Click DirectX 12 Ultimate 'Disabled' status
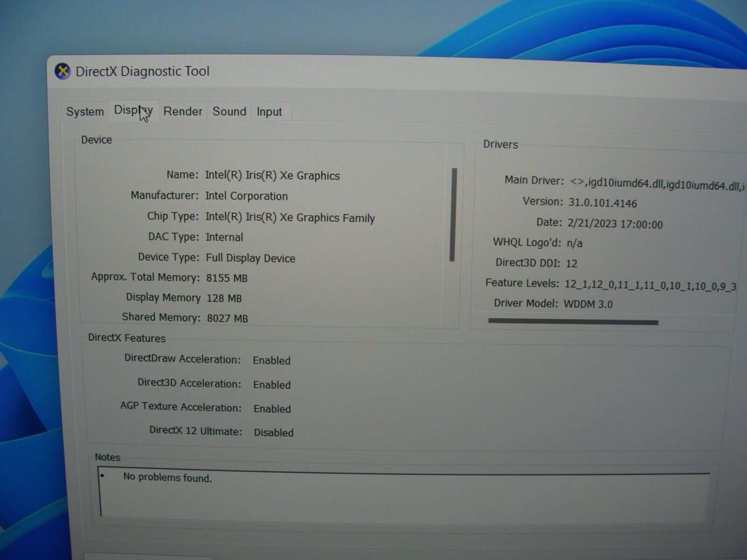 [x=274, y=433]
